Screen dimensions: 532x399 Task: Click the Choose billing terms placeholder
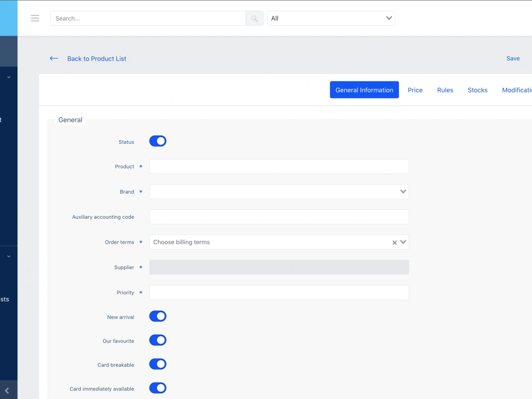[181, 242]
